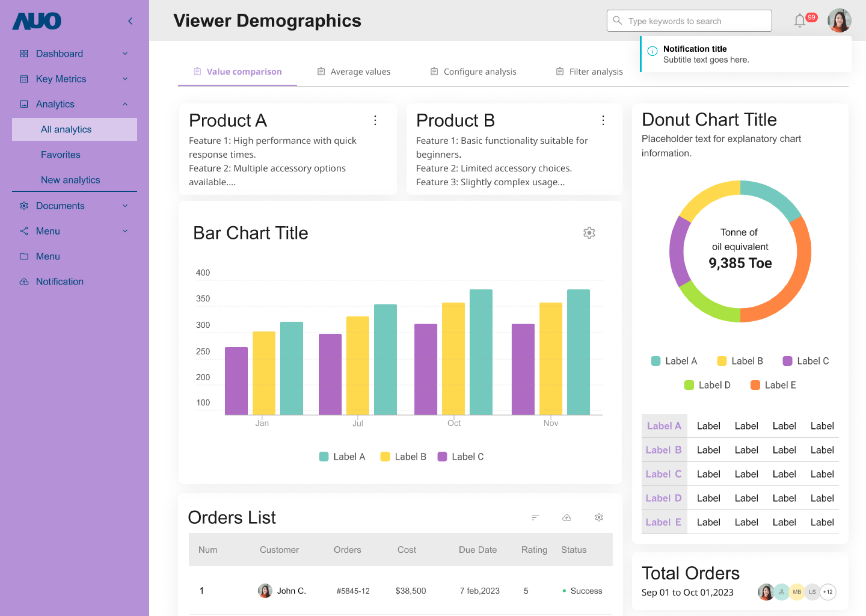Click the keyword search input field
Viewport: 866px width, 616px height.
click(690, 21)
